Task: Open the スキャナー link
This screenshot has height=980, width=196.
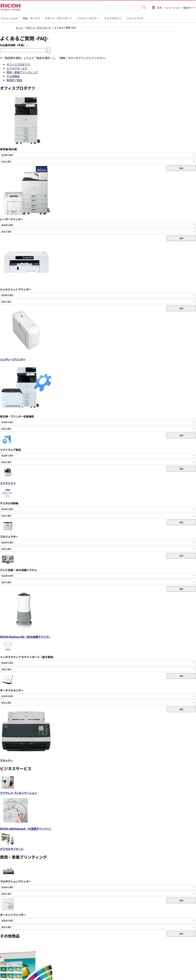Action: pyautogui.click(x=7, y=760)
